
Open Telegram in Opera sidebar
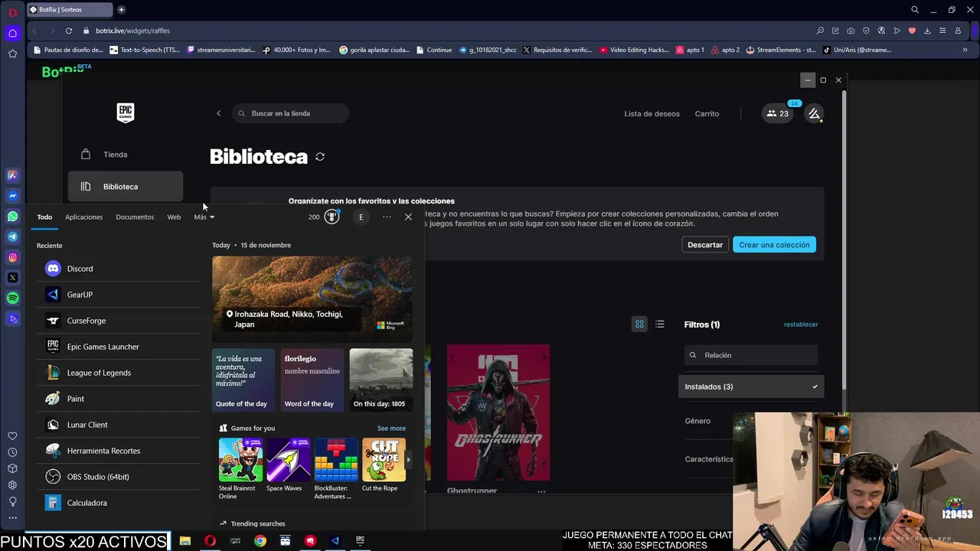tap(12, 236)
